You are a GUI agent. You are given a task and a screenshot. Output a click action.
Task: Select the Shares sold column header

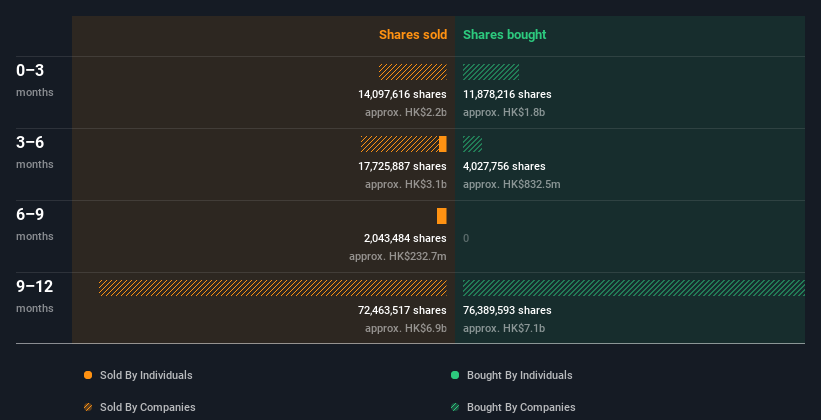(x=413, y=35)
